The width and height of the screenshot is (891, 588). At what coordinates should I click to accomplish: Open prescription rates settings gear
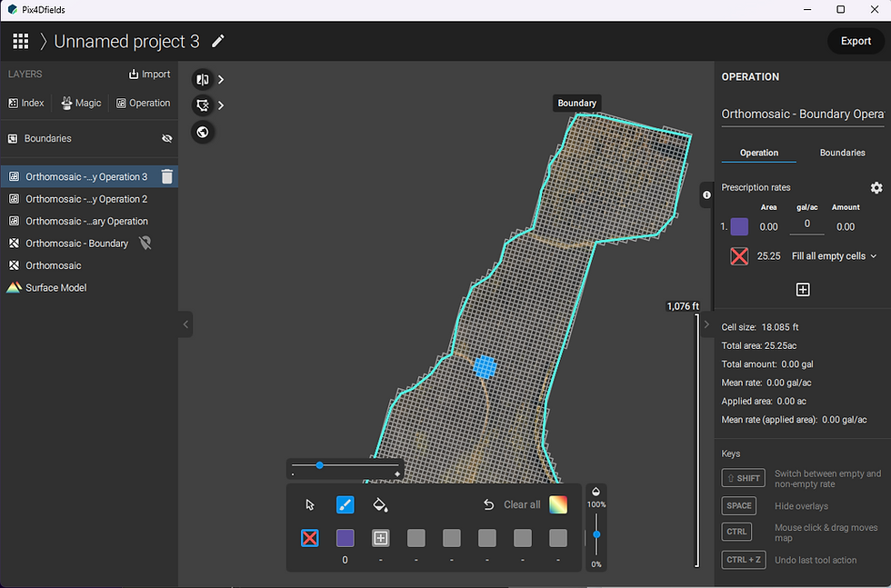click(876, 187)
